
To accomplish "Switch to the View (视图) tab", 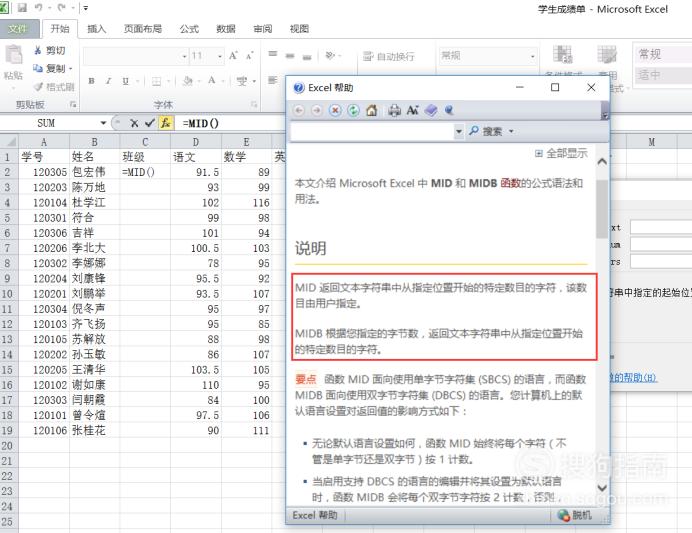I will [x=299, y=29].
